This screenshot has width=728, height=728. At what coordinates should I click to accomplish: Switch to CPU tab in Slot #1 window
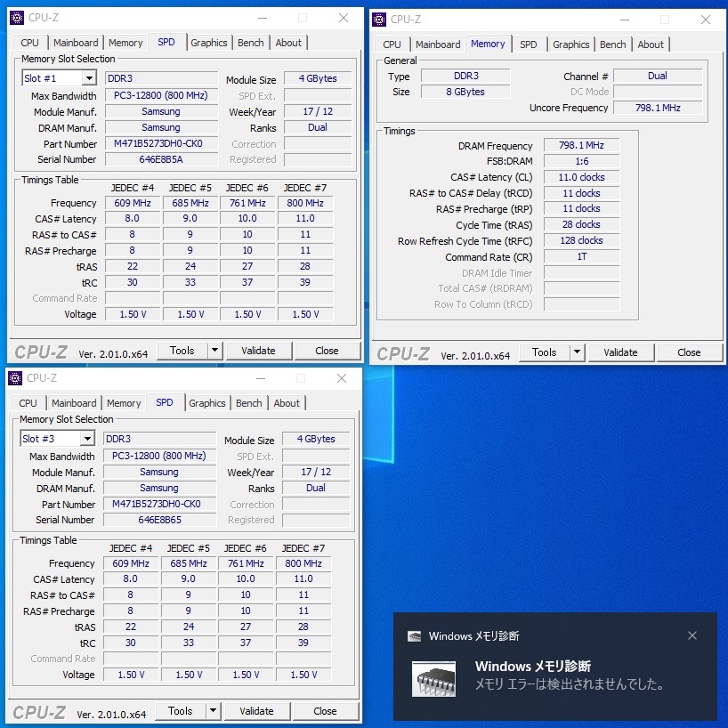29,43
